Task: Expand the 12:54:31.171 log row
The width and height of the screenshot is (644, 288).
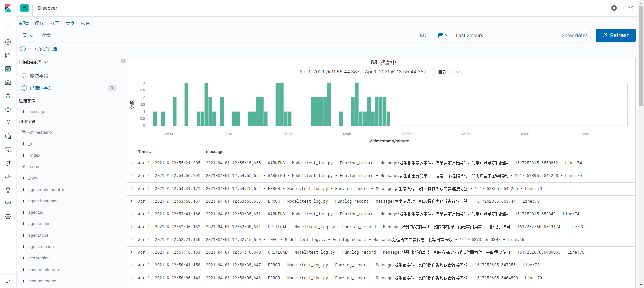Action: click(x=131, y=188)
